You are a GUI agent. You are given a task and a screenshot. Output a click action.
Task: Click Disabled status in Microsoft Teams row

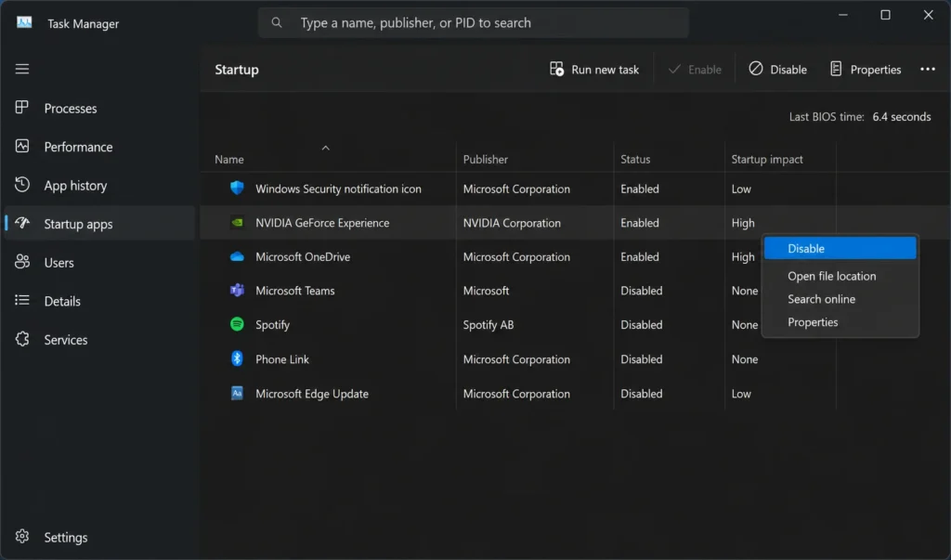641,291
